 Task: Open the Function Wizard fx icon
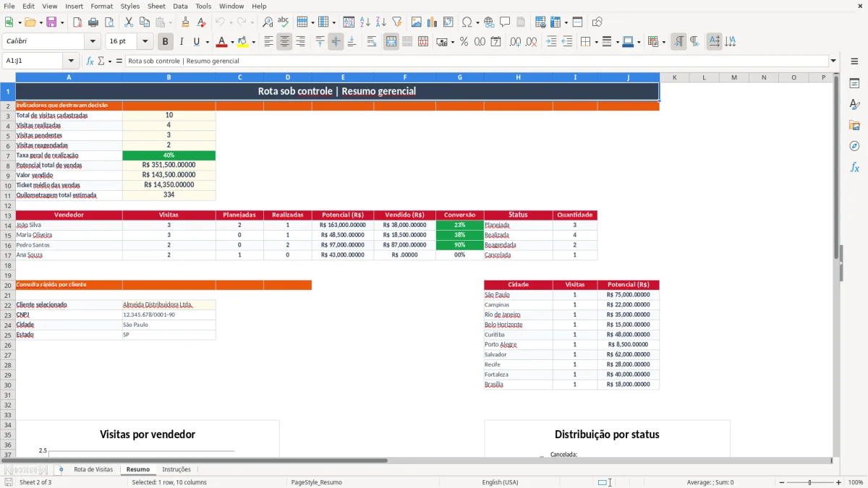click(90, 61)
